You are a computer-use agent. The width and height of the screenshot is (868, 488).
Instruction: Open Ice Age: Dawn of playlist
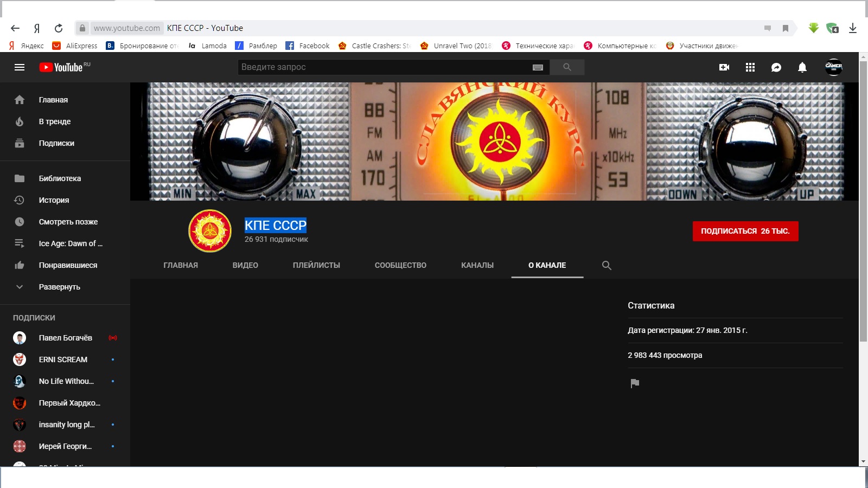pos(65,243)
